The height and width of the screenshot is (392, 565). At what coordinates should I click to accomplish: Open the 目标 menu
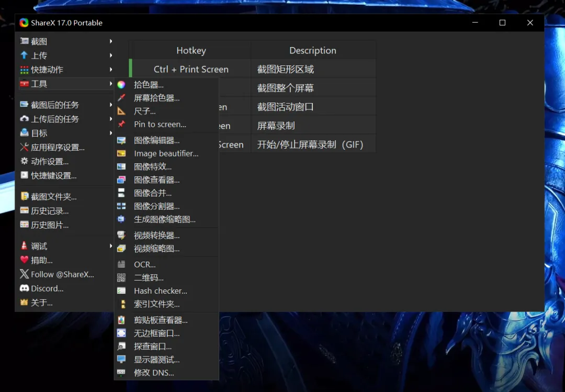pos(66,133)
